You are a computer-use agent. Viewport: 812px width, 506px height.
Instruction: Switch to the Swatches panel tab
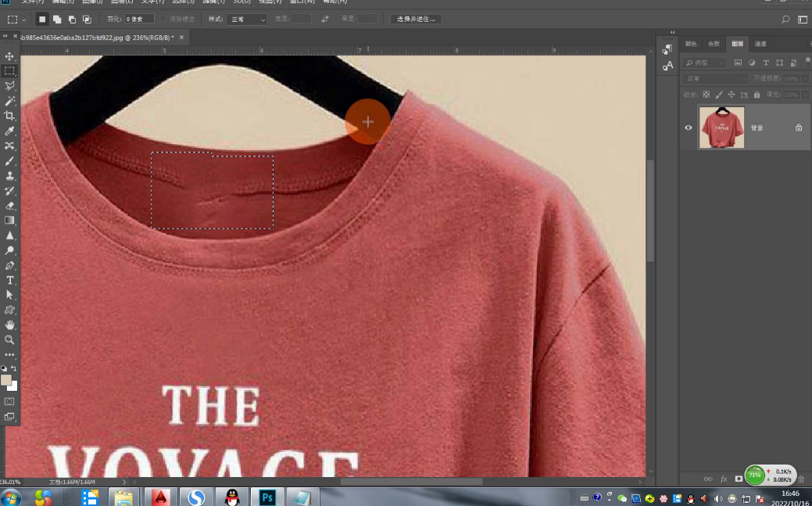click(x=714, y=44)
